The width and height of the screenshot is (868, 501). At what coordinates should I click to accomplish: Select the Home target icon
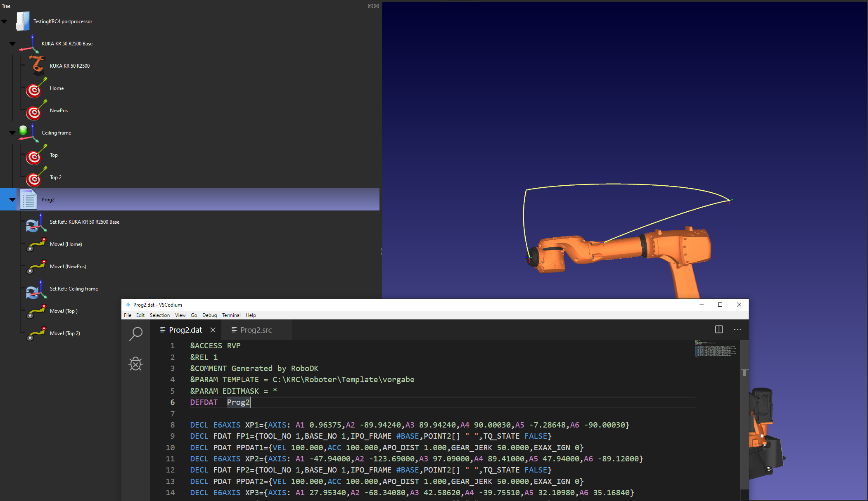[x=35, y=89]
